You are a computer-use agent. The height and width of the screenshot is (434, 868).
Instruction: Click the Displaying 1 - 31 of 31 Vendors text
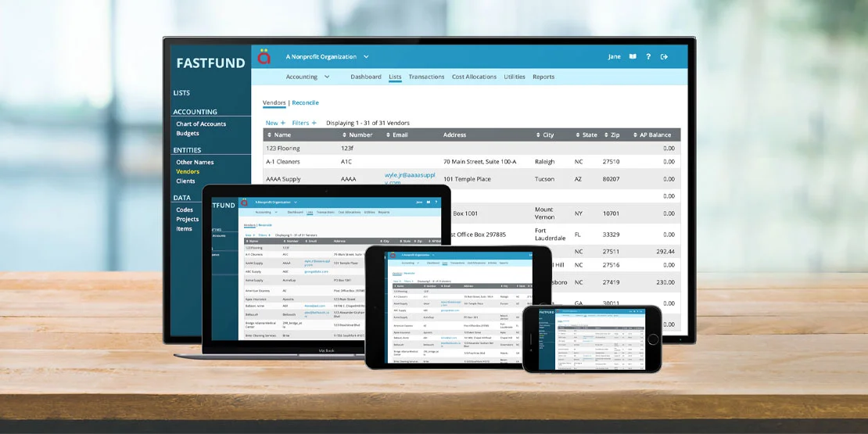[x=368, y=123]
